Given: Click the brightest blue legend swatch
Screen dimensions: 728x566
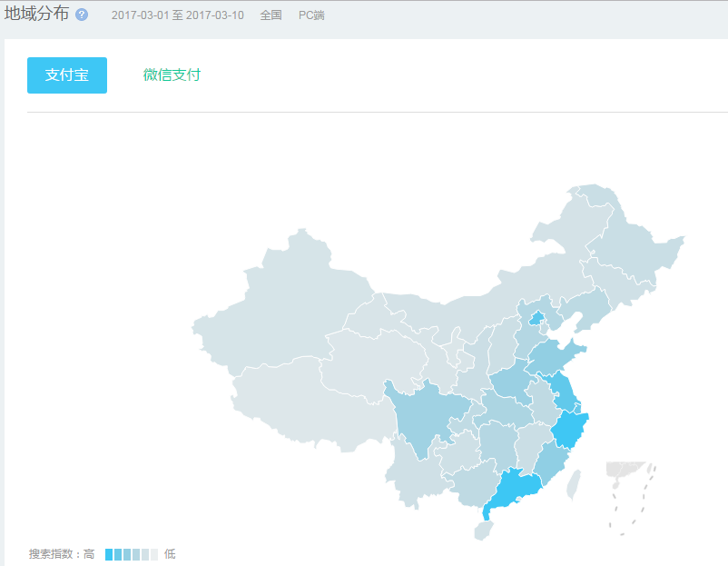Looking at the screenshot, I should click(x=109, y=554).
